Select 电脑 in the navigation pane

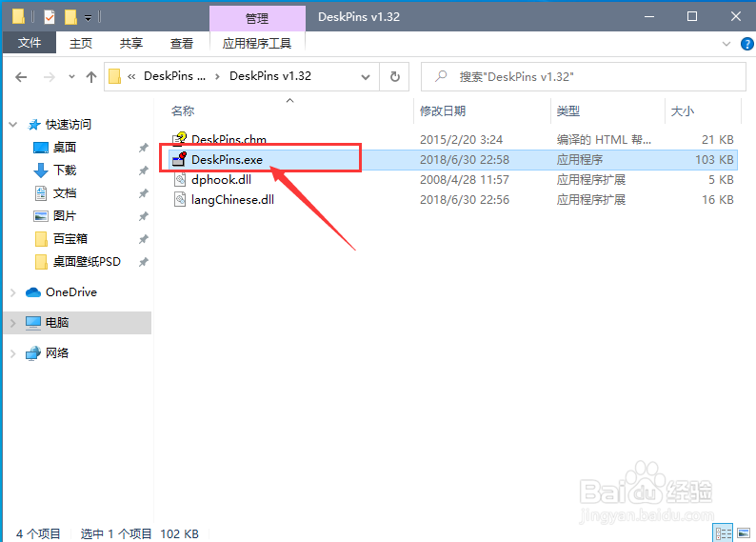(57, 322)
